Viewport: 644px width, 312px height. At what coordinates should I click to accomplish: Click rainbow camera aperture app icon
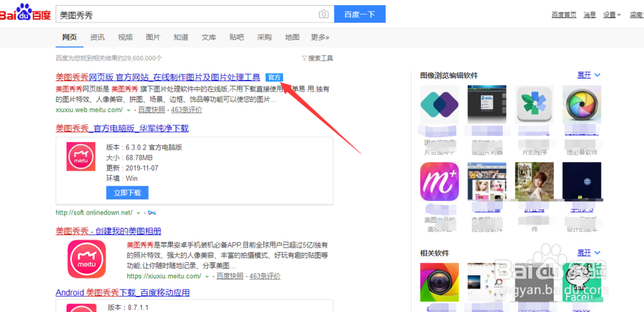pyautogui.click(x=582, y=104)
